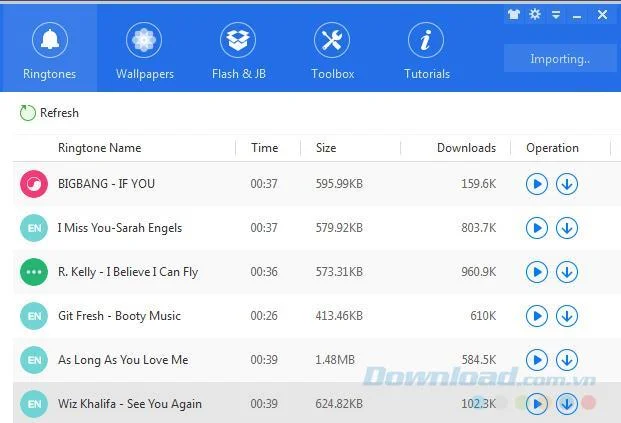Viewport: 621px width, 423px height.
Task: Select I Miss You-Sarah Engels title
Action: (x=120, y=228)
